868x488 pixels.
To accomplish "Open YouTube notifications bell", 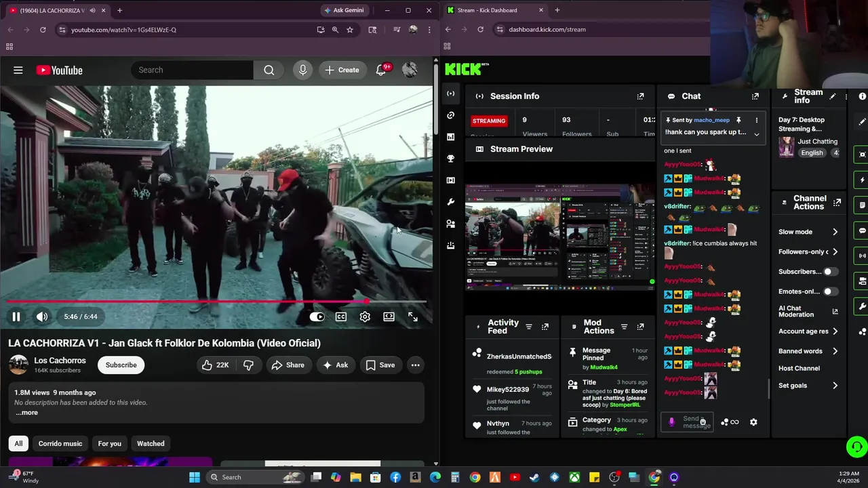I will pyautogui.click(x=382, y=70).
